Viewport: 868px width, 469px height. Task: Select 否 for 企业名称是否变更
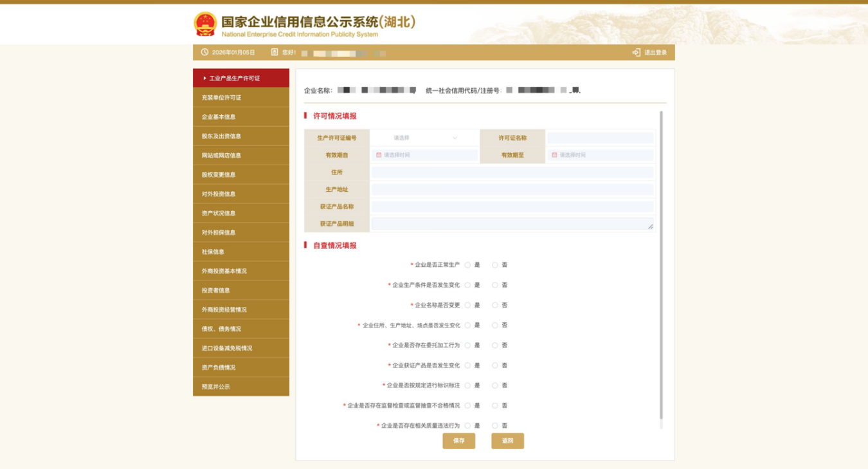tap(495, 306)
